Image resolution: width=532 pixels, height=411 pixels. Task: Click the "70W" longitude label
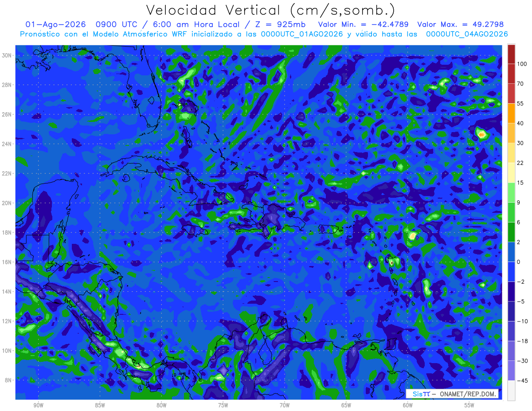coord(285,406)
